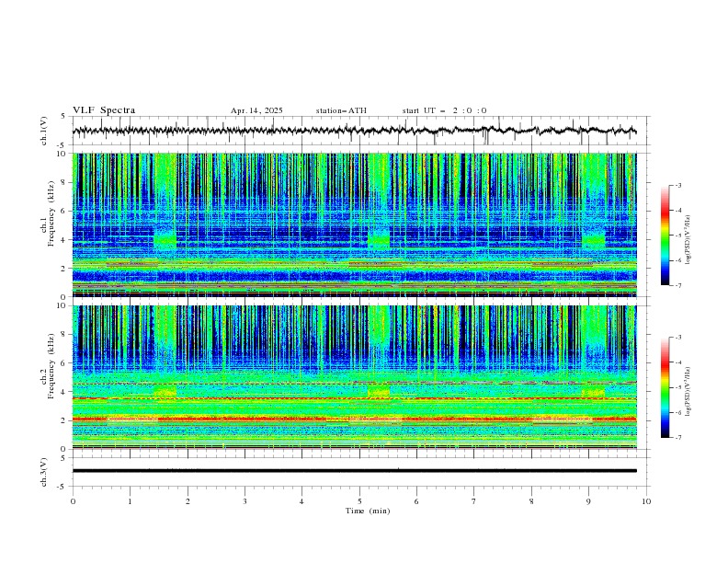Click the -3 label on ch.2 color bar

(678, 338)
